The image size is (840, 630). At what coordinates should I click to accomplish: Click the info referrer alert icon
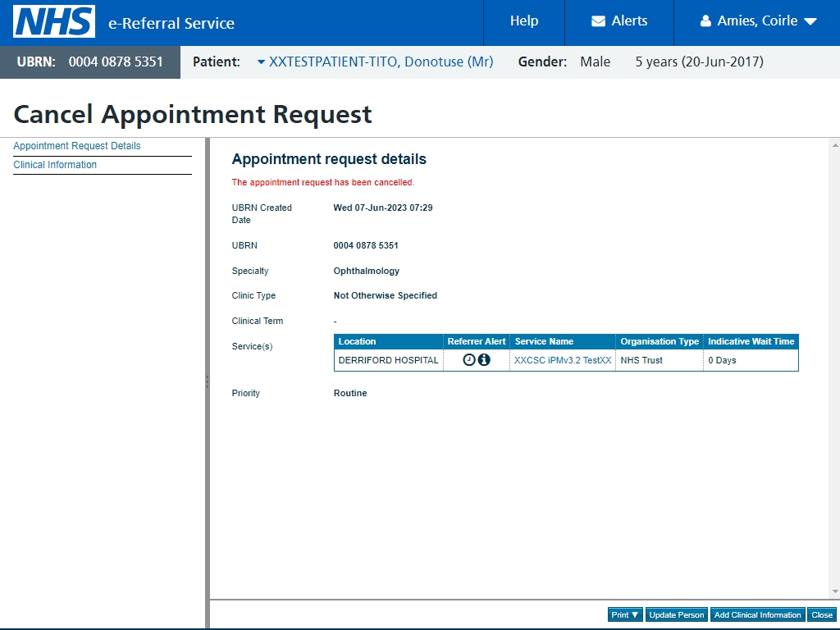484,360
